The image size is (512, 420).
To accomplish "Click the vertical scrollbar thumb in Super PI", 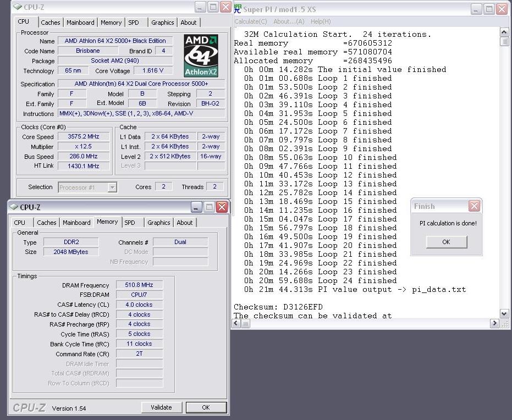I will (504, 41).
